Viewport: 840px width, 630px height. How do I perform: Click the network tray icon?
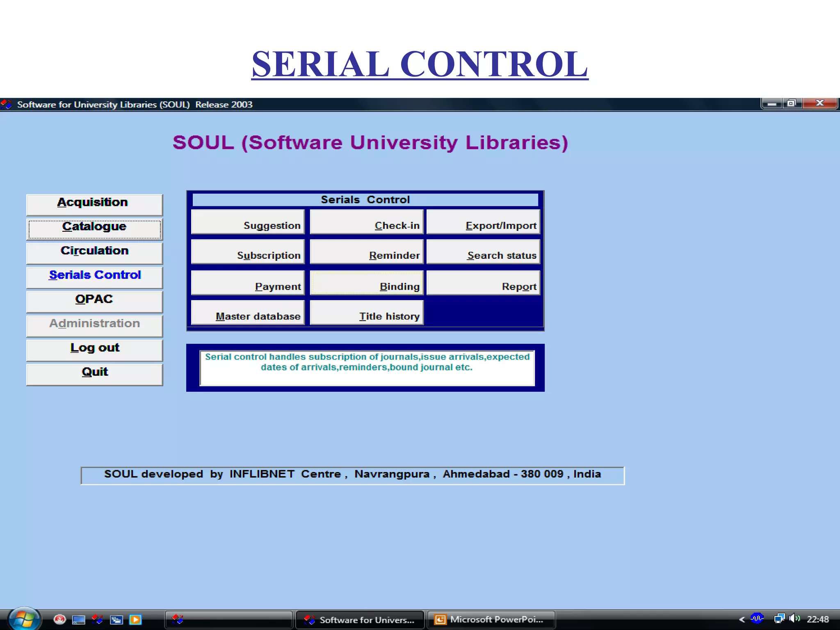tap(779, 618)
